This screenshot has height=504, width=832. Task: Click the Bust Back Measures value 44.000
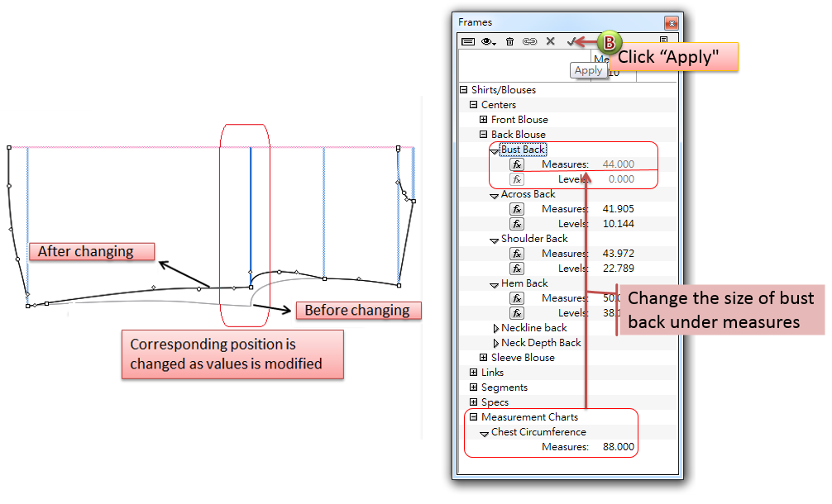(x=619, y=164)
